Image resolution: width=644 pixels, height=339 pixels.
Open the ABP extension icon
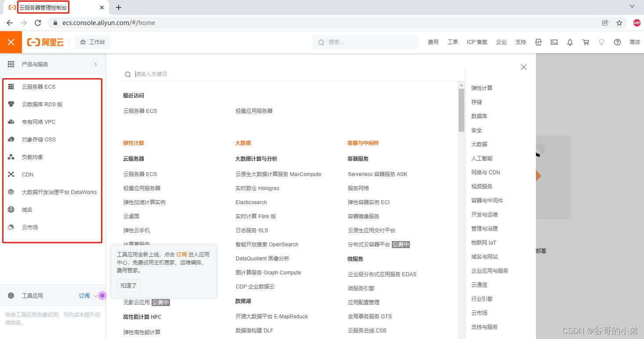(637, 23)
